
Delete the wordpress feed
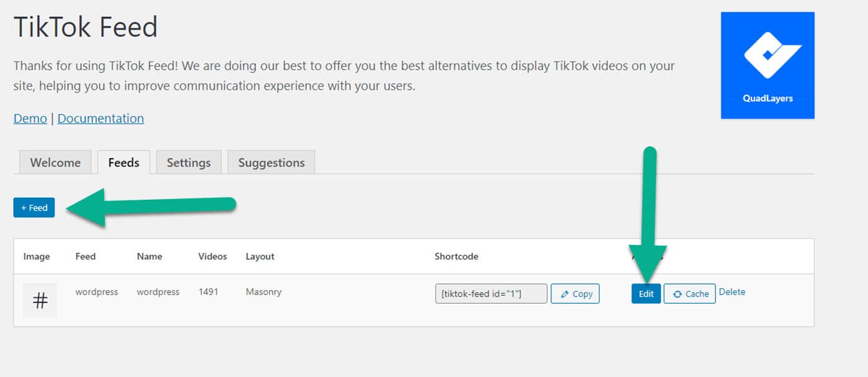click(732, 292)
